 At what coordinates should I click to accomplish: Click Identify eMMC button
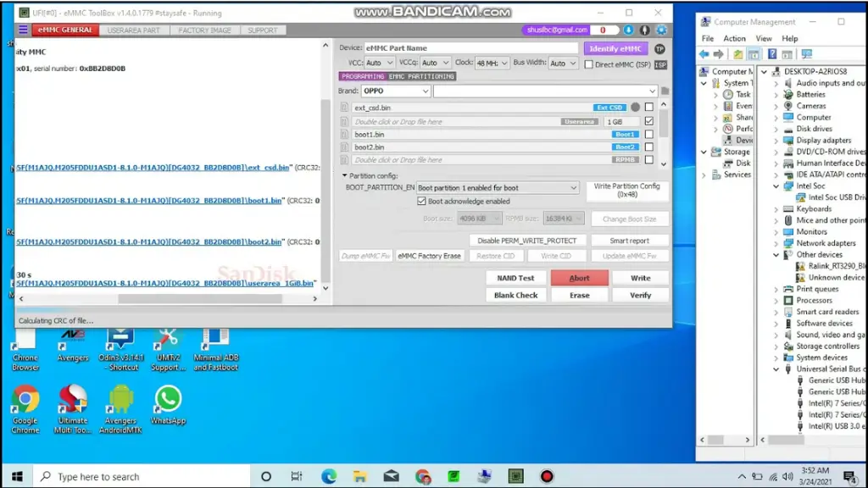pyautogui.click(x=615, y=48)
